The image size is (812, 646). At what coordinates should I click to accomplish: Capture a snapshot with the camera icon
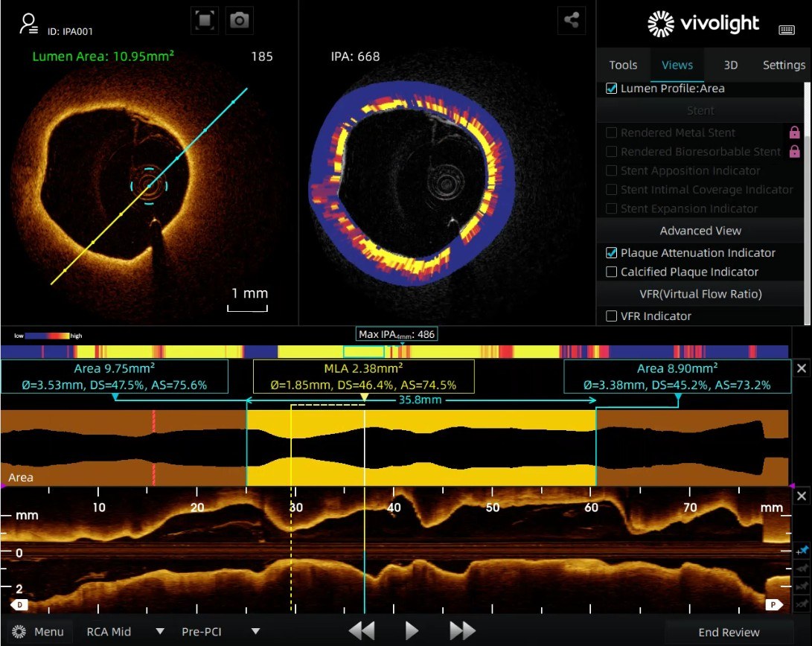pyautogui.click(x=239, y=21)
